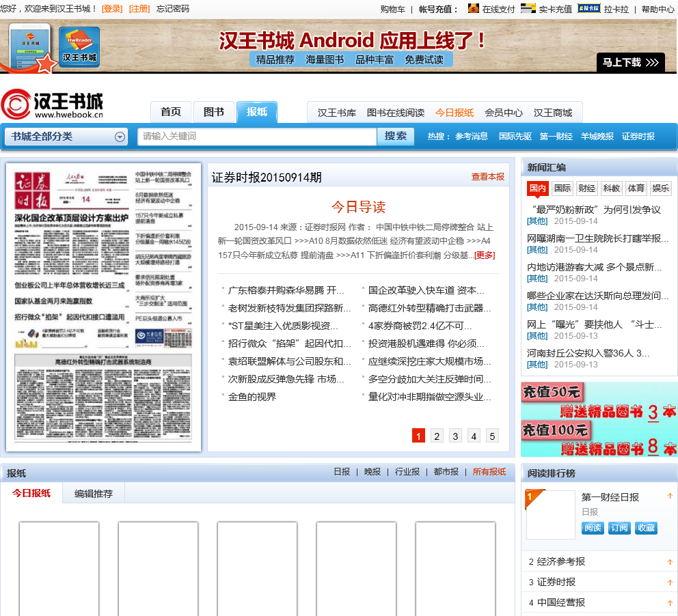Click the 拉卡拉 logo icon
Screen dimensions: 678x616
589,8
